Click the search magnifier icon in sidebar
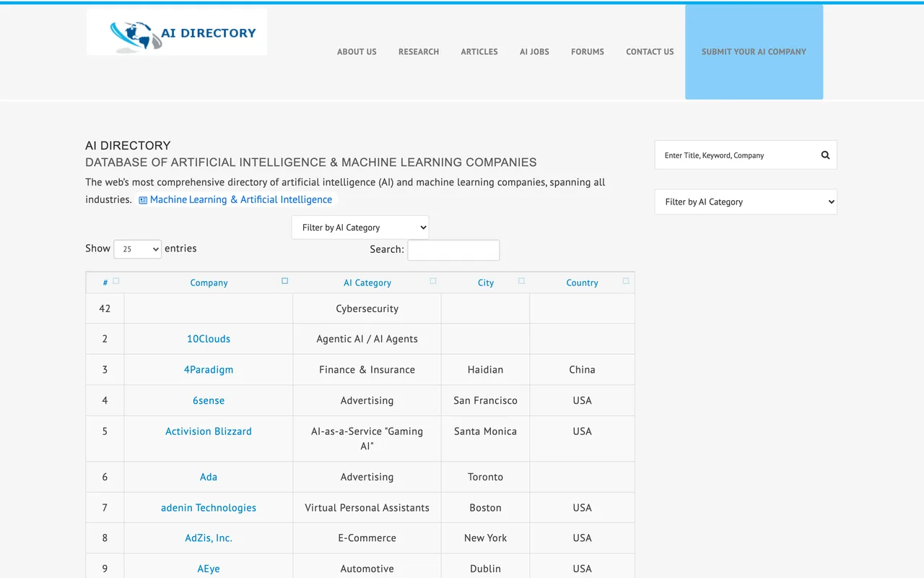This screenshot has height=578, width=924. pos(825,155)
